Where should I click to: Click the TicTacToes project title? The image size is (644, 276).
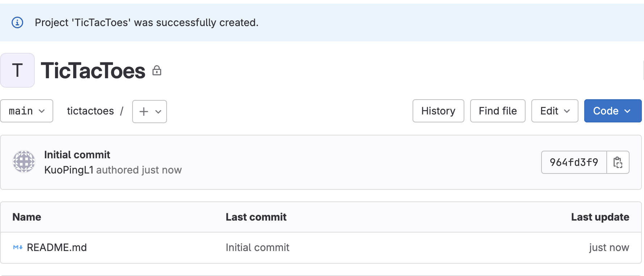(x=93, y=70)
